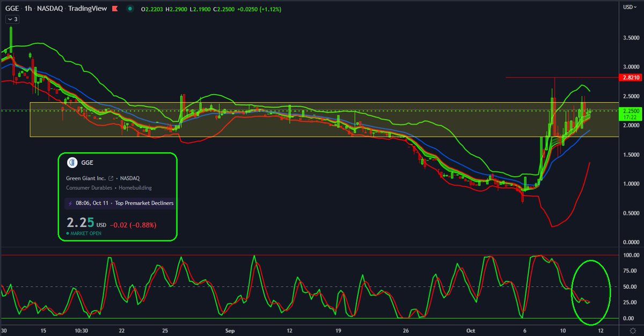644x336 pixels.
Task: Click the green market status dot in header
Action: 130,10
